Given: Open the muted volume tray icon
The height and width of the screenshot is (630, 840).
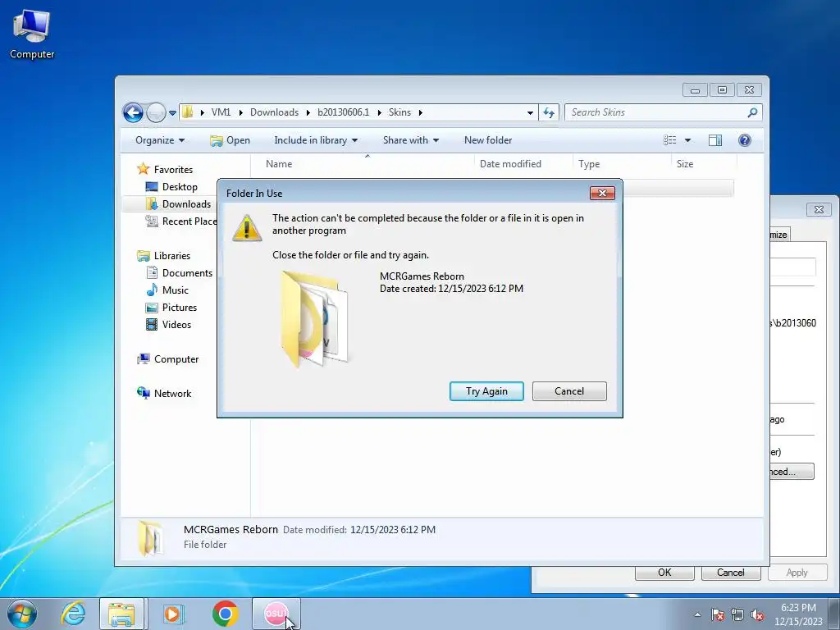Looking at the screenshot, I should [x=757, y=614].
